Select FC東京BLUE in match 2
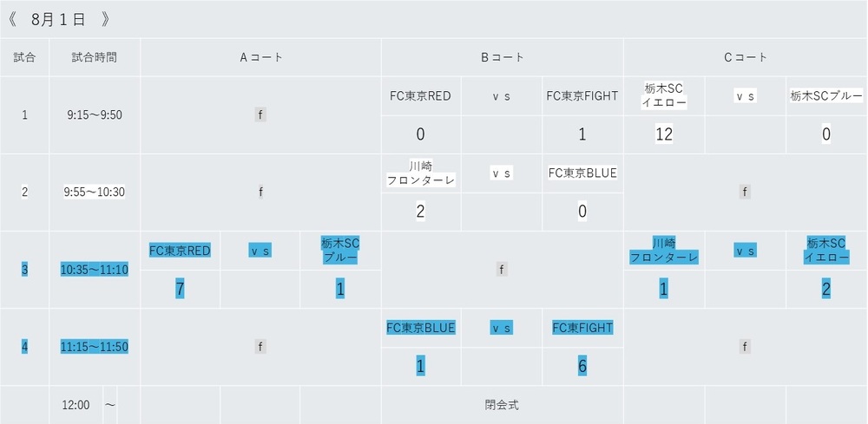This screenshot has height=424, width=868. pyautogui.click(x=582, y=173)
